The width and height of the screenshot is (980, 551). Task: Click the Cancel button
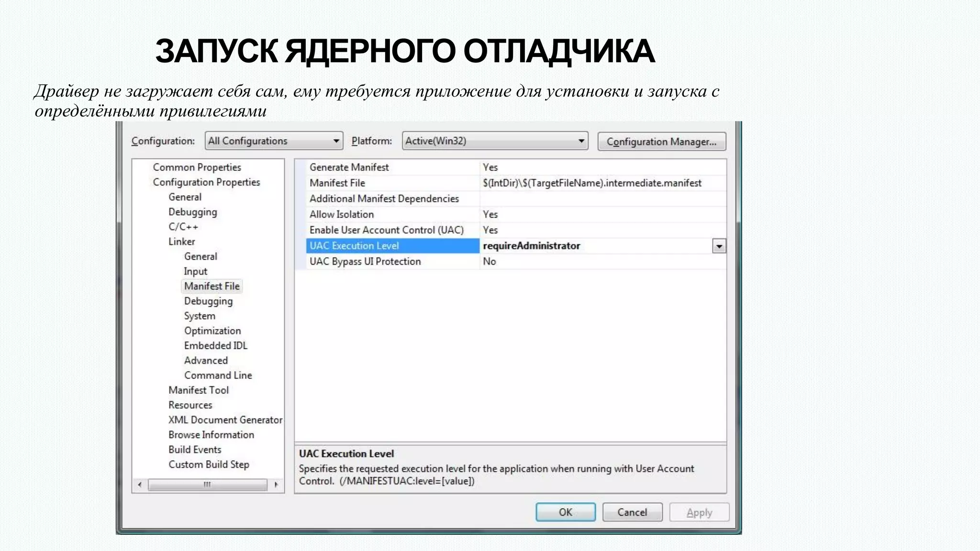tap(632, 512)
